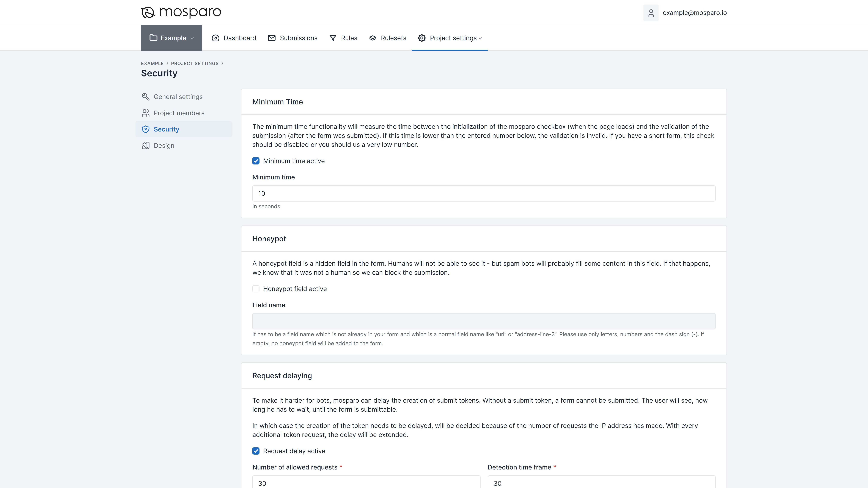Click the Detection time frame field
Viewport: 868px width, 488px height.
[x=601, y=482]
